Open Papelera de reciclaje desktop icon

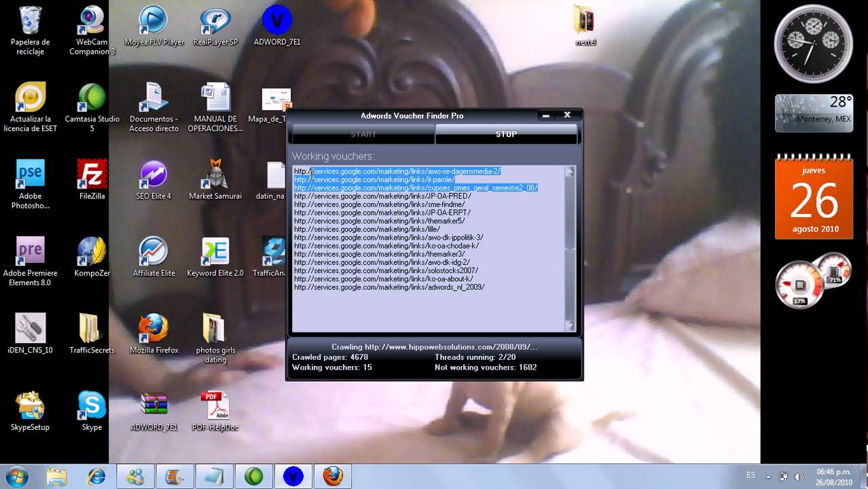click(30, 31)
